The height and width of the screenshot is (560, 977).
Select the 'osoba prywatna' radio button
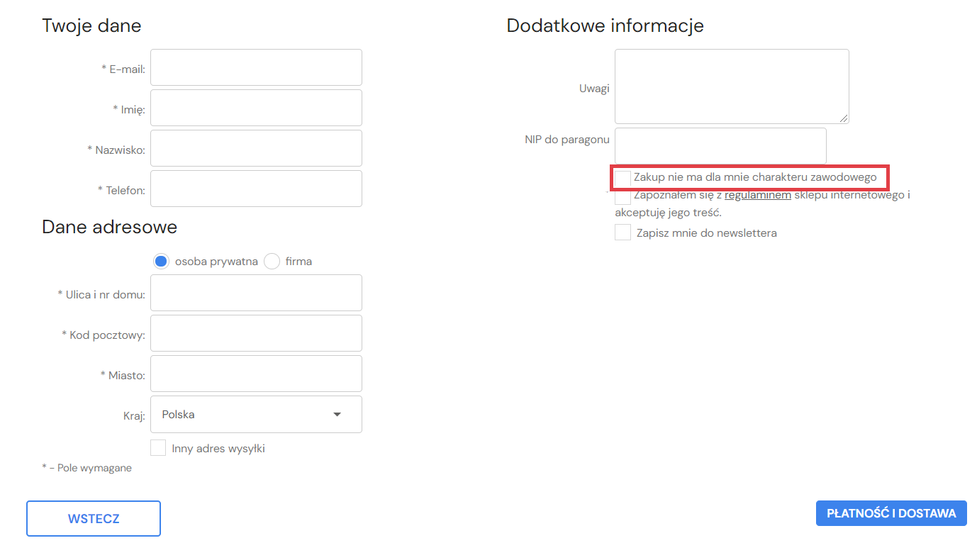coord(161,262)
